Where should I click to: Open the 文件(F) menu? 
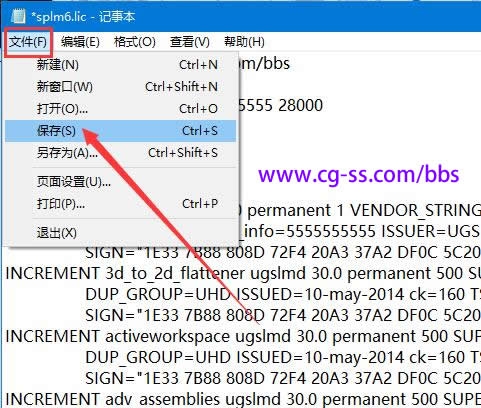click(x=28, y=42)
